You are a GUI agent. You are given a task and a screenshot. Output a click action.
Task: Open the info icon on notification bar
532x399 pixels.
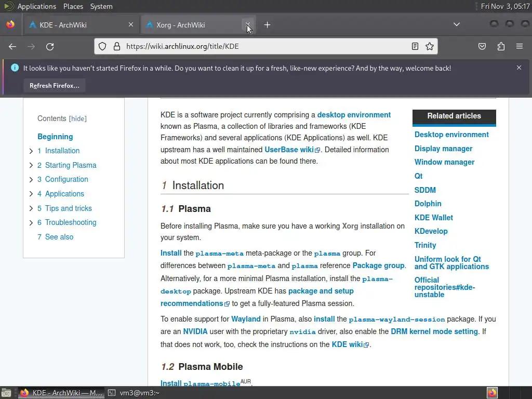(15, 68)
